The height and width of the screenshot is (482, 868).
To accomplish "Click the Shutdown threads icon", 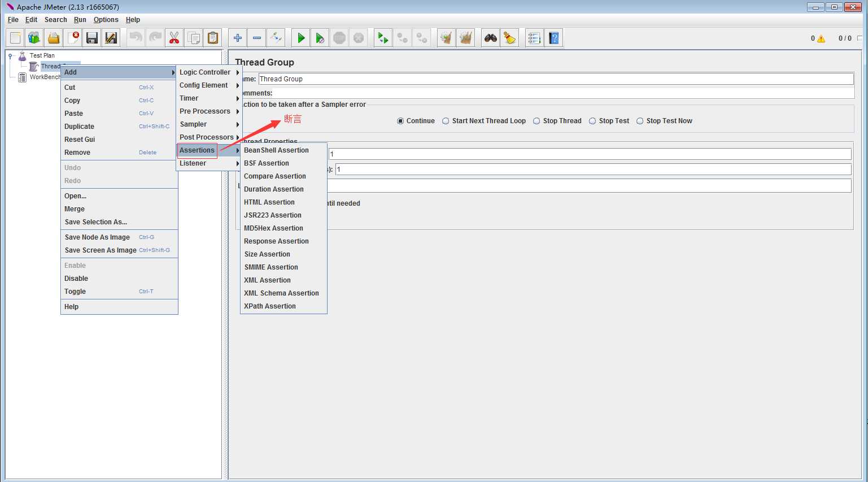I will pyautogui.click(x=359, y=38).
